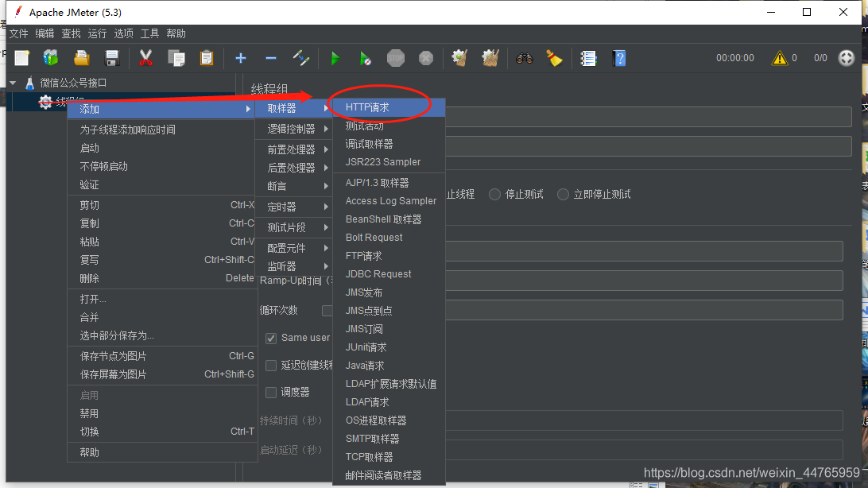Toggle the 延迟创建线程 checkbox
Viewport: 868px width, 488px height.
click(x=271, y=366)
